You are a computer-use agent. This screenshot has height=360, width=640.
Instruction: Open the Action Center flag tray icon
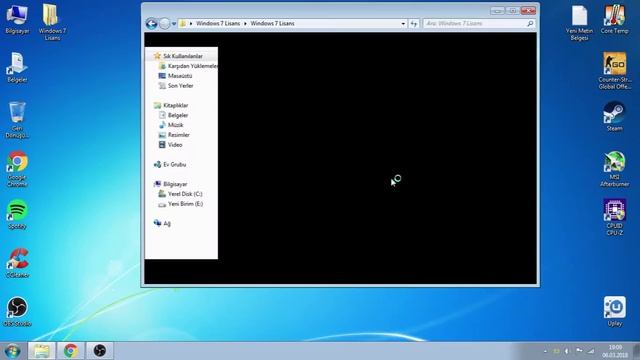click(x=579, y=351)
